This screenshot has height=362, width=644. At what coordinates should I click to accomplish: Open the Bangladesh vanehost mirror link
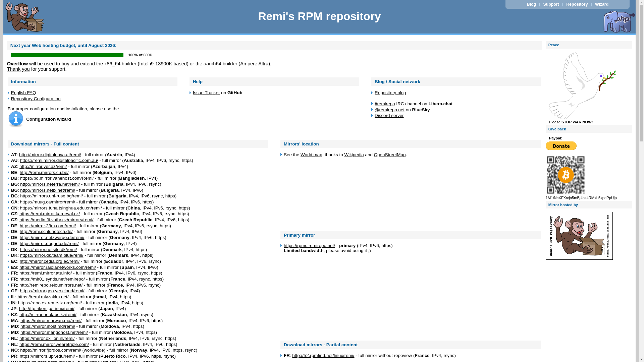(57, 178)
